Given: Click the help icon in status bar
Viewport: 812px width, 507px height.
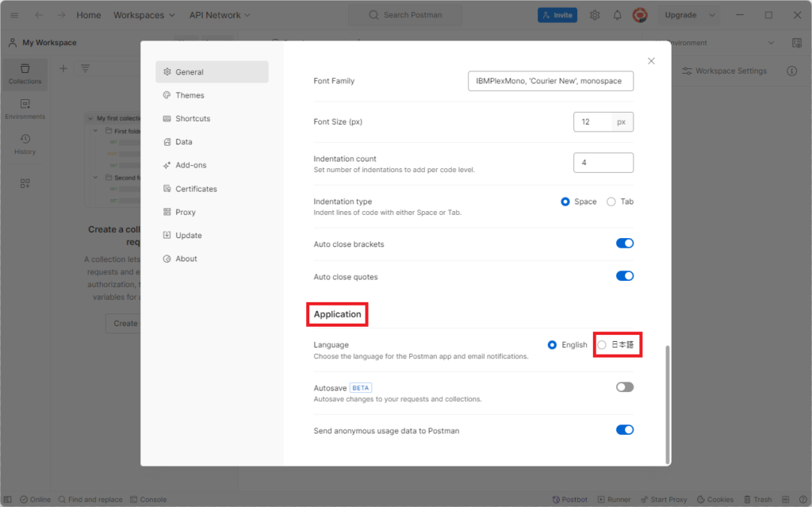Looking at the screenshot, I should pos(803,499).
